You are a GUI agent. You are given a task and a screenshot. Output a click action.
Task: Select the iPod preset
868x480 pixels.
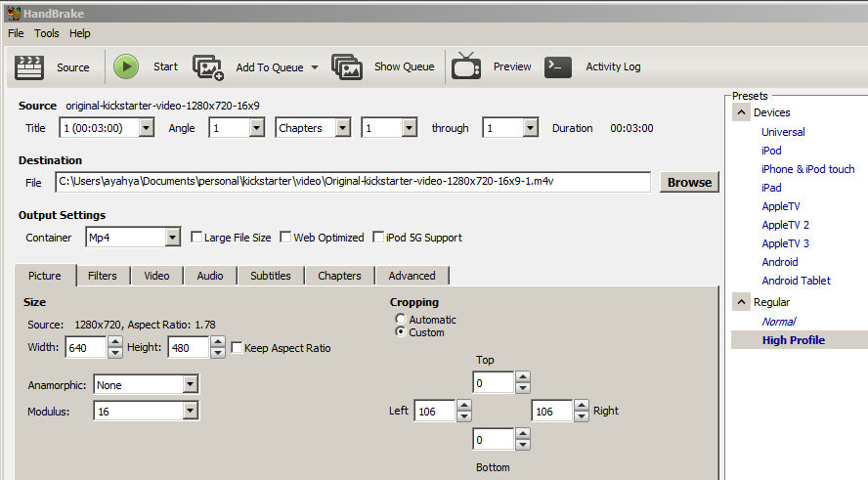click(x=771, y=151)
